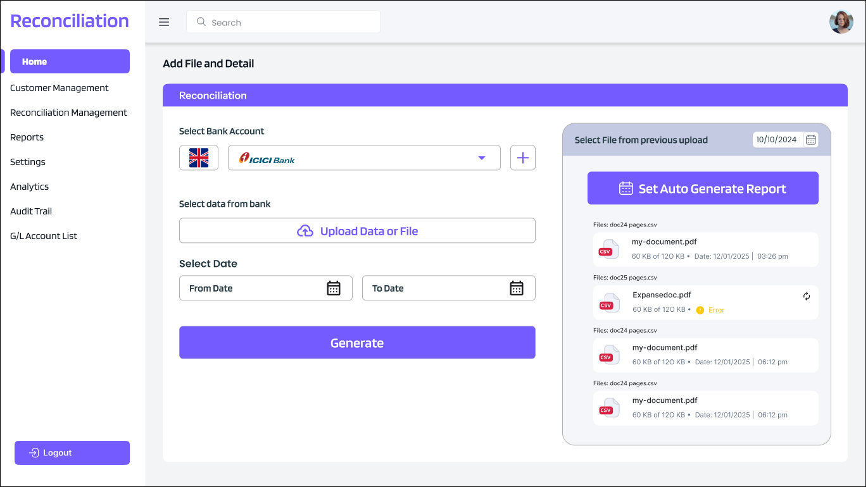Click the error warning icon on Expansedoc.pdf
This screenshot has width=868, height=487.
click(700, 310)
